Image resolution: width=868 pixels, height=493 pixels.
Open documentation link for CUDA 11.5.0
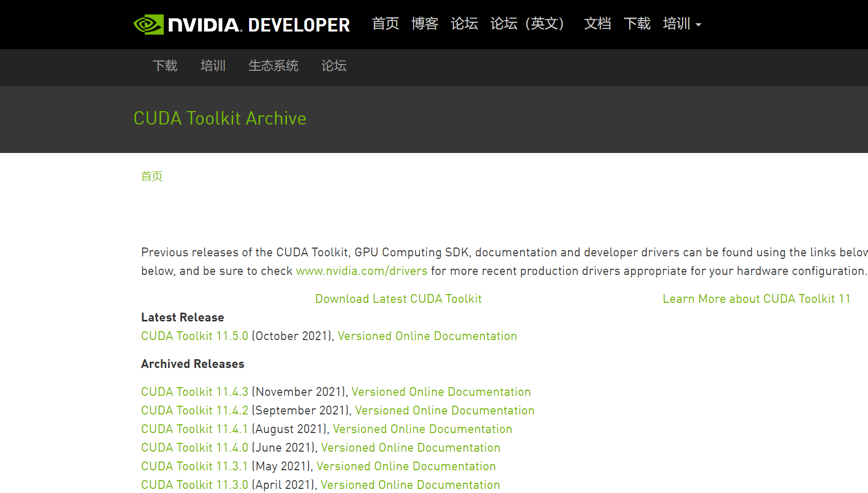[x=427, y=336]
